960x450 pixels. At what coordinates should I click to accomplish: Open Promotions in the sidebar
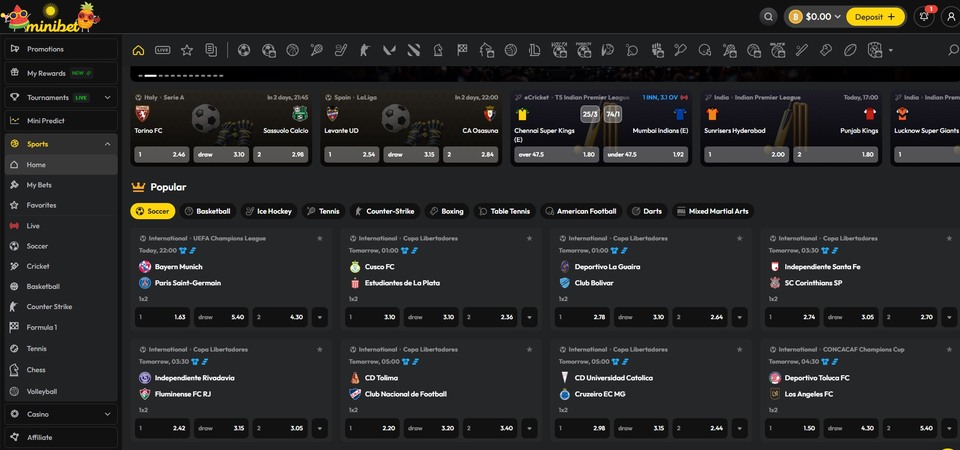tap(61, 49)
